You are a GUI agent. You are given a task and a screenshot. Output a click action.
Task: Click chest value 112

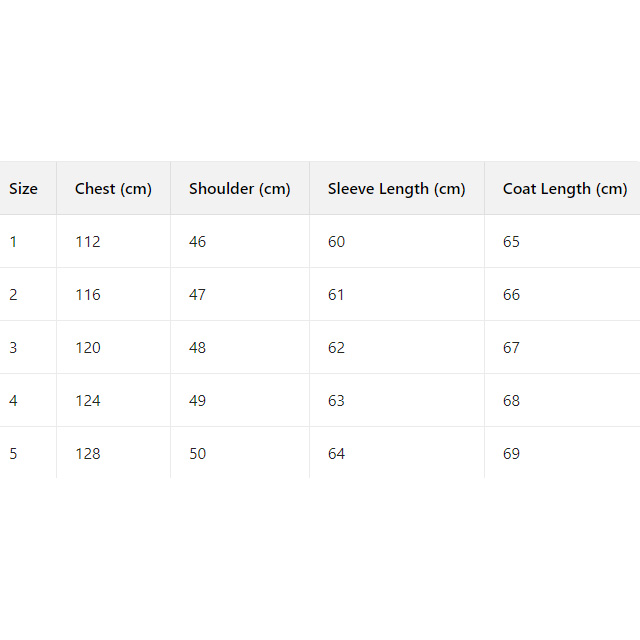coord(88,242)
